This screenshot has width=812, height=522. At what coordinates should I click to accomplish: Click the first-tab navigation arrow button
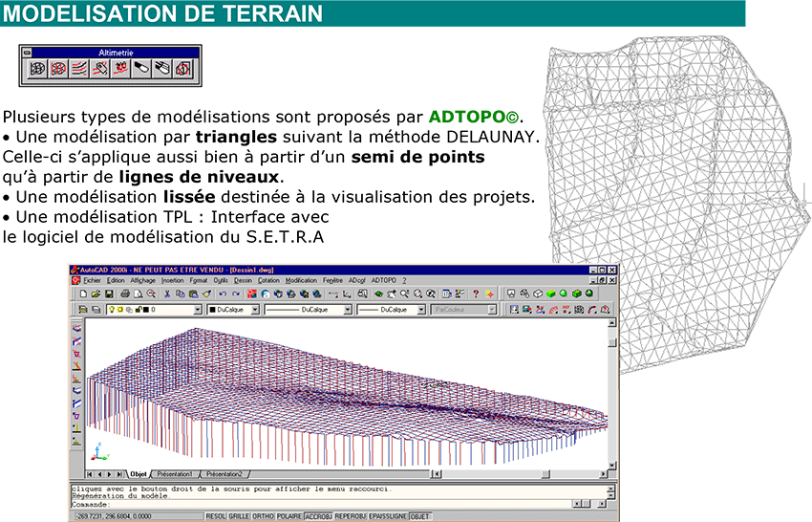(x=90, y=474)
